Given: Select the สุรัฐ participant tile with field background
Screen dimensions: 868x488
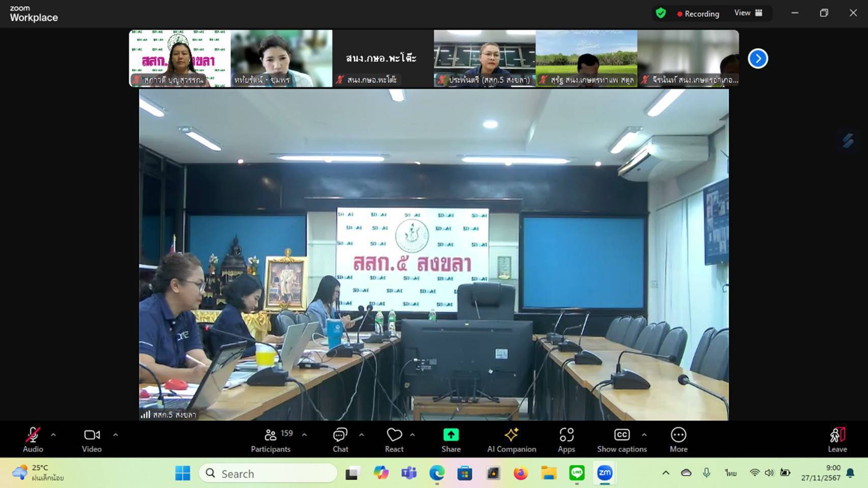Looking at the screenshot, I should coord(586,58).
